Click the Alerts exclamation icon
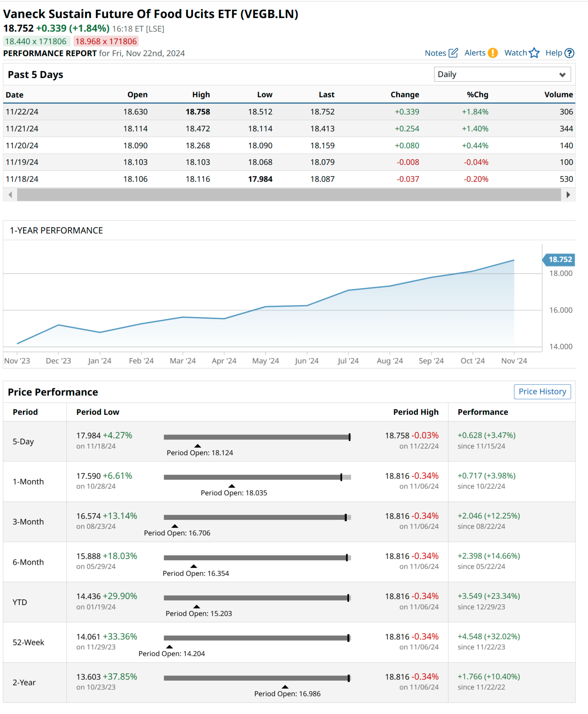 click(493, 53)
